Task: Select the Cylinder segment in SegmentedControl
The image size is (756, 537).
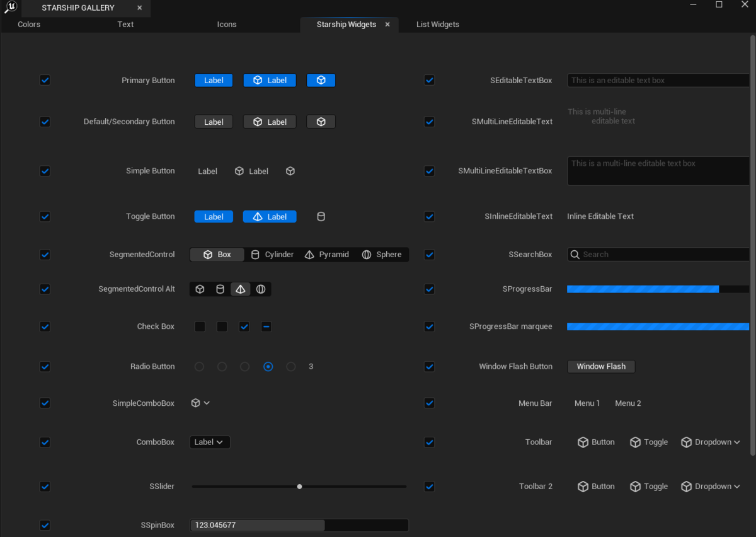Action: (x=273, y=255)
